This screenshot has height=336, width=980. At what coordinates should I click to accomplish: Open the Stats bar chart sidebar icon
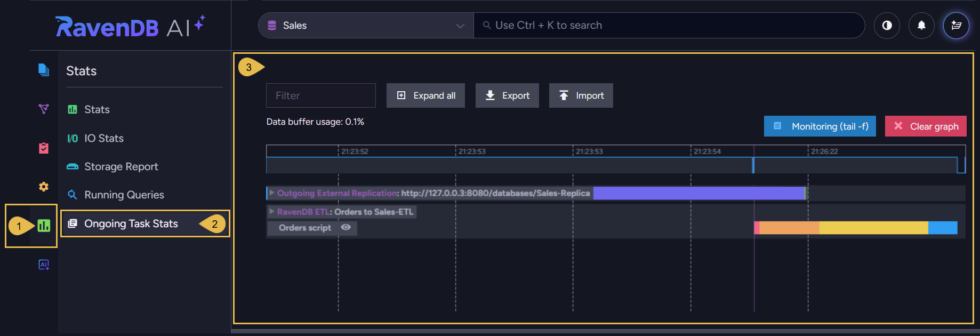tap(44, 226)
